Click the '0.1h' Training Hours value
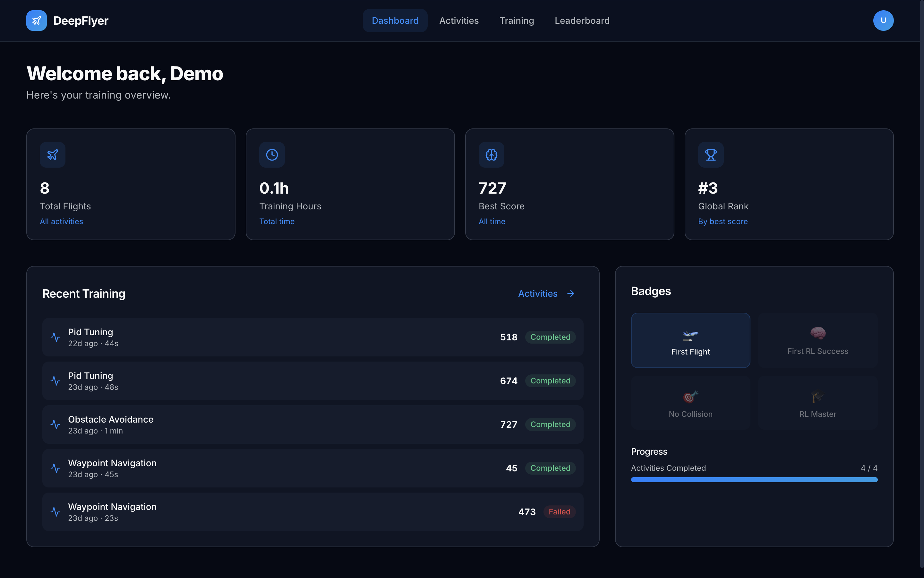The image size is (924, 578). tap(274, 188)
